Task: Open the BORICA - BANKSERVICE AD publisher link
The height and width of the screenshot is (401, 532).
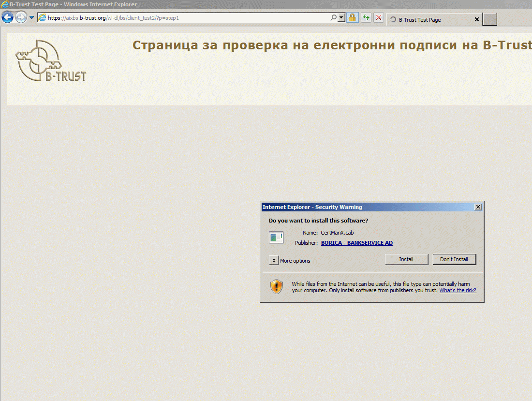Action: click(x=356, y=243)
